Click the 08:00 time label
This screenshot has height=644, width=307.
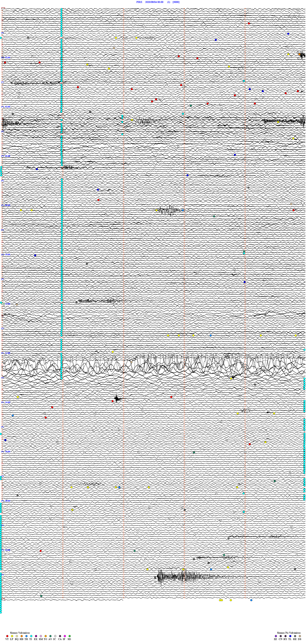[8, 205]
